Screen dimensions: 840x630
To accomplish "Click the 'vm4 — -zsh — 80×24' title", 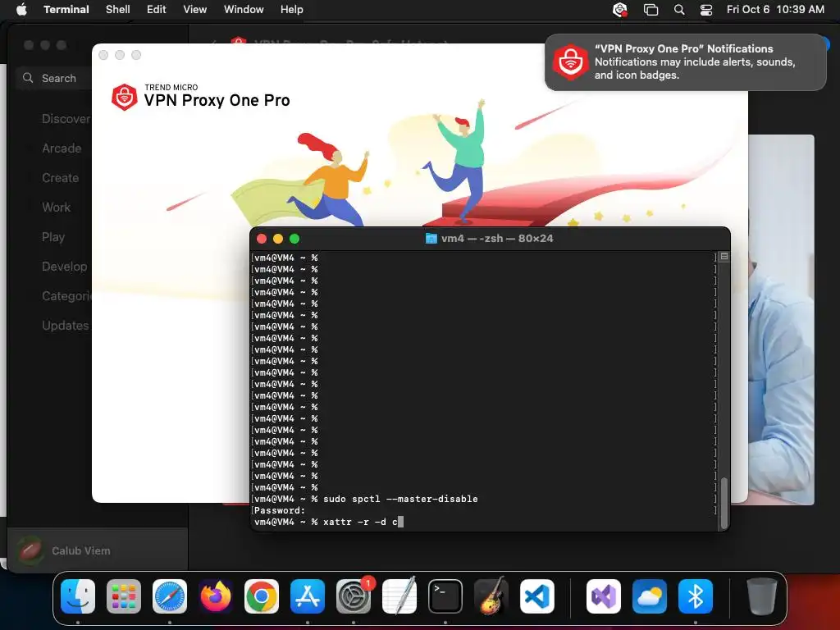I will point(497,239).
